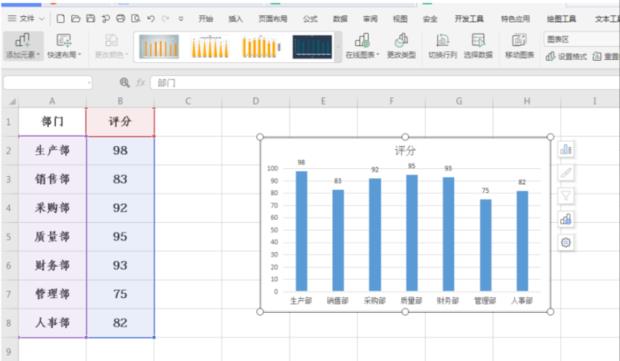Click the print icon in quick toolbar
Viewport: 620px width, 361px height.
(x=121, y=18)
